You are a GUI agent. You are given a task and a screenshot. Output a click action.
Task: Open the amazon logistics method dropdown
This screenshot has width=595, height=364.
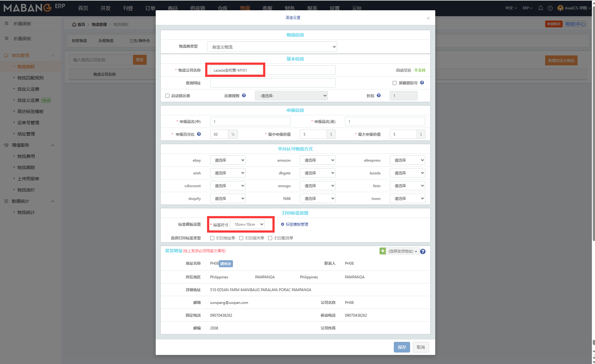coord(318,160)
